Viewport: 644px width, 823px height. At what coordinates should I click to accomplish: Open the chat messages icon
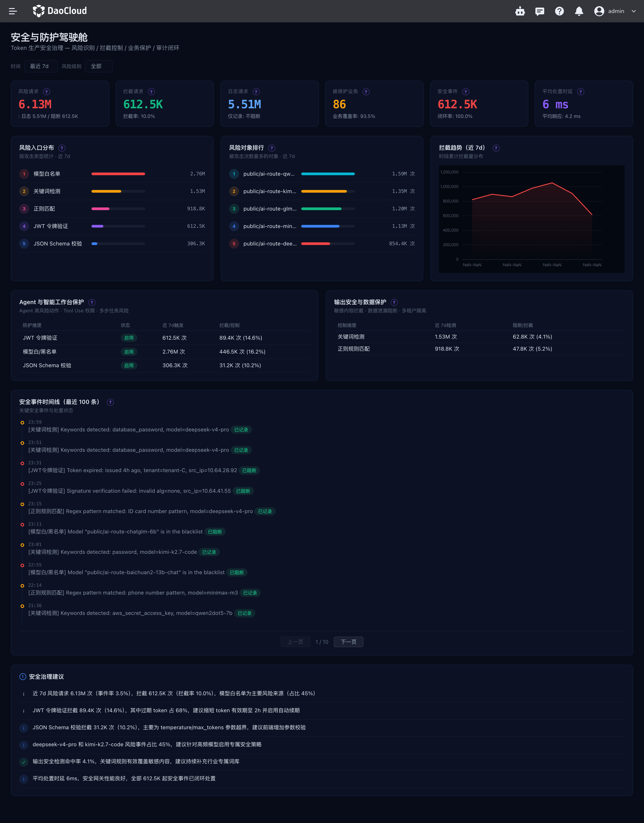(x=540, y=11)
